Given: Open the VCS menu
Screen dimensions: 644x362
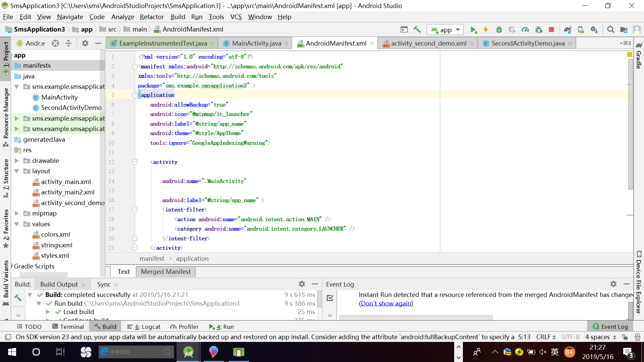Looking at the screenshot, I should pyautogui.click(x=236, y=17).
